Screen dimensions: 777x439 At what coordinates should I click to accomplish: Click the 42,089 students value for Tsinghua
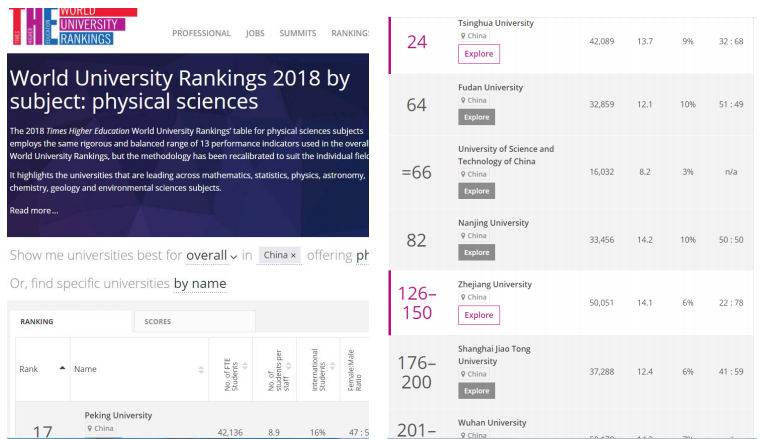[602, 41]
